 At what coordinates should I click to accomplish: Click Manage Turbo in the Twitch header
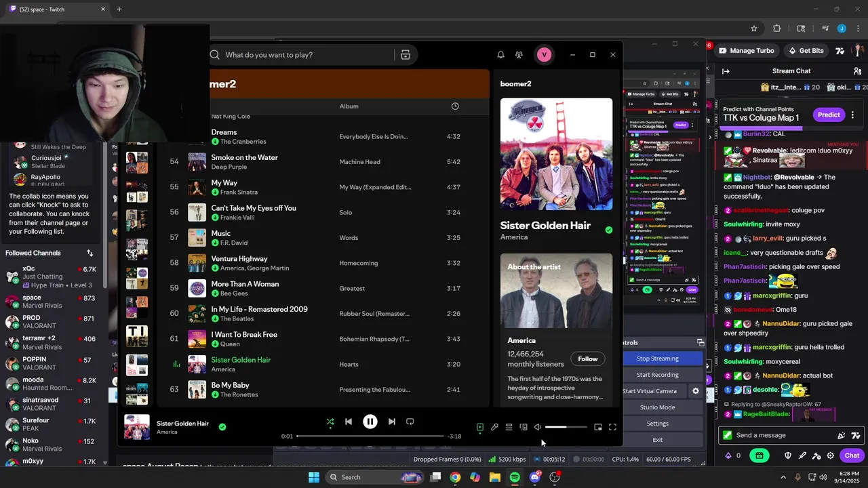[x=746, y=51]
